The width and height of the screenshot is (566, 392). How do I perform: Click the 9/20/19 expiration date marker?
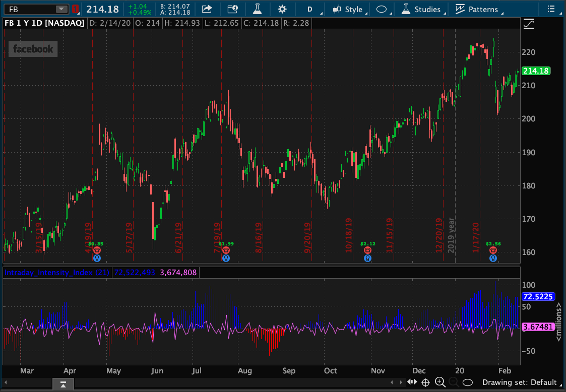pos(307,237)
